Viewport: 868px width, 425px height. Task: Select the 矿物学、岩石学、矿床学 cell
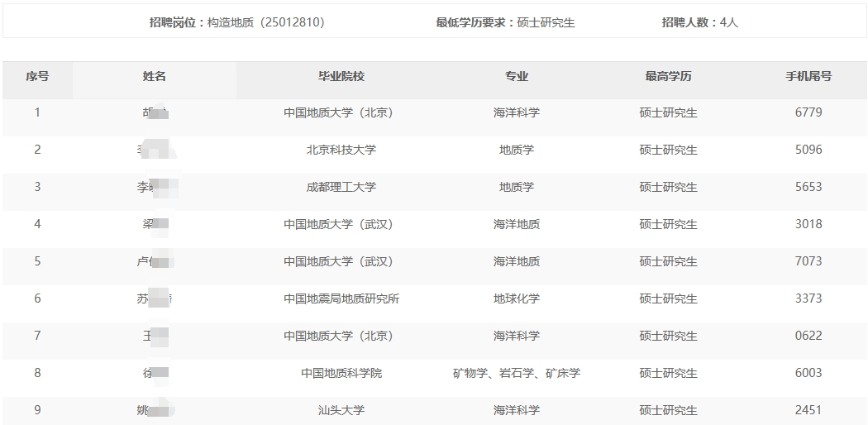click(517, 373)
